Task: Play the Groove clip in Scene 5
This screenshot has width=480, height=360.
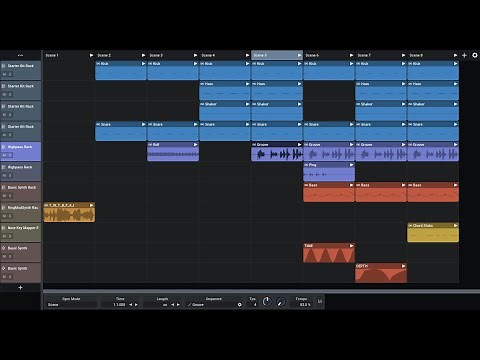Action: click(299, 145)
